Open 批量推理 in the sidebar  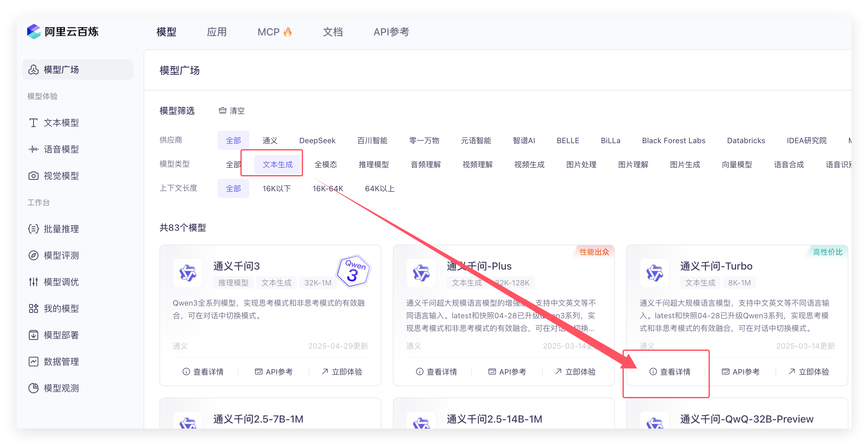click(54, 229)
